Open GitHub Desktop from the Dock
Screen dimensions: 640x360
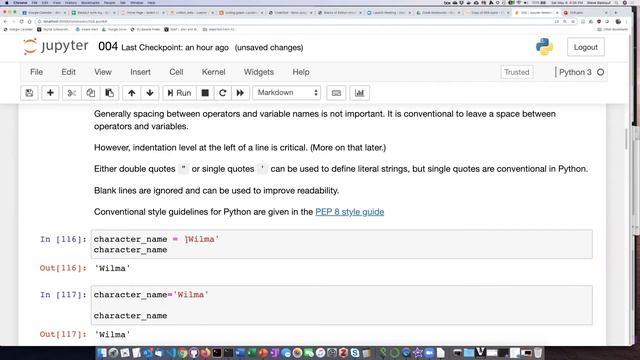tap(193, 353)
